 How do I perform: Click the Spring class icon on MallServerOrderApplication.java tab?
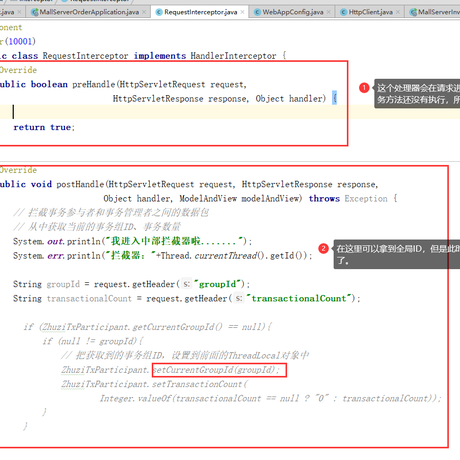(x=34, y=12)
